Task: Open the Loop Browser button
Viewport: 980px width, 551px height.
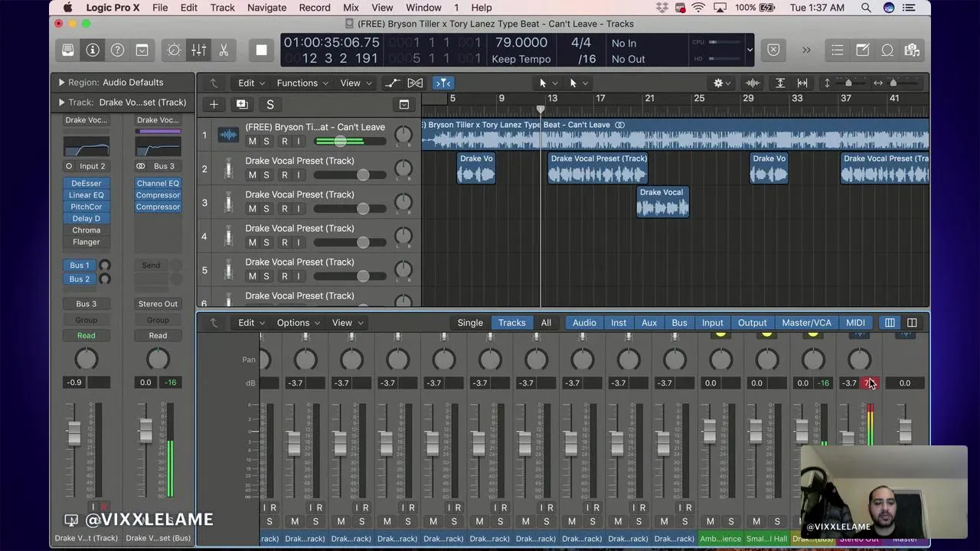Action: click(x=887, y=50)
